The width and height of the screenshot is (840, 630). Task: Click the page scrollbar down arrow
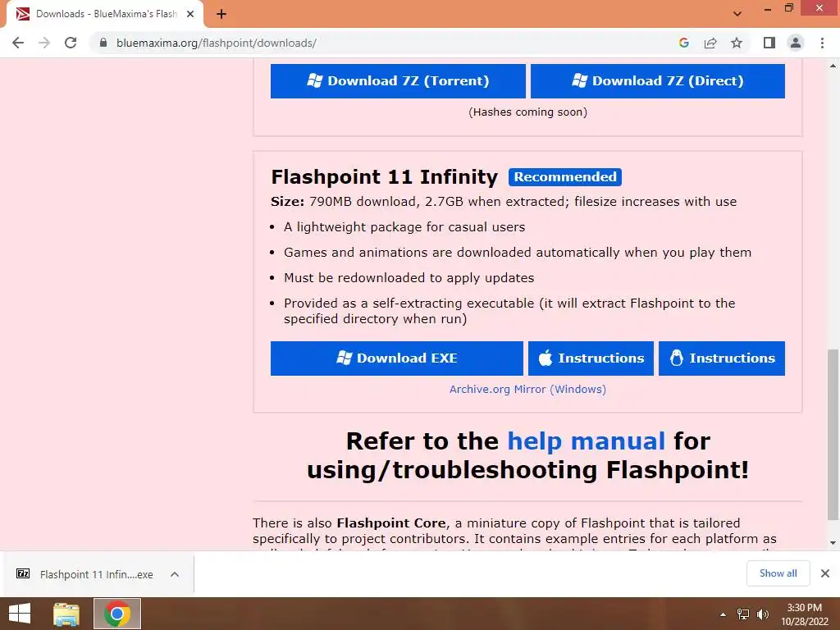click(833, 543)
